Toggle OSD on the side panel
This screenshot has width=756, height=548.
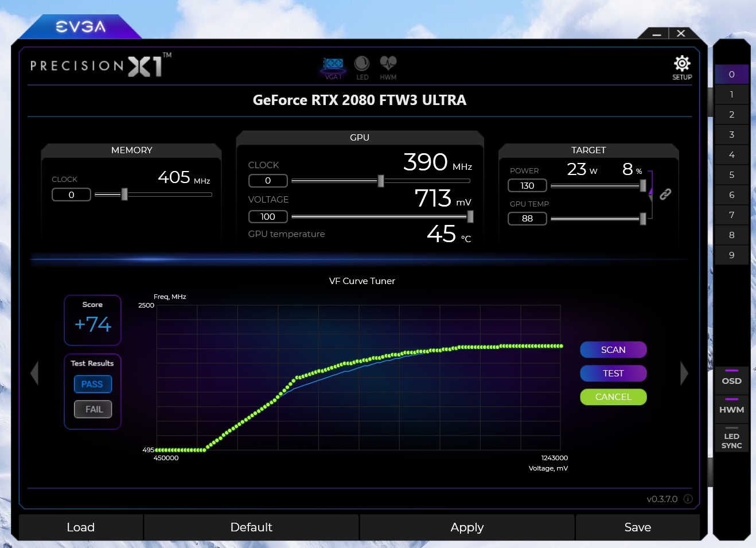click(731, 380)
